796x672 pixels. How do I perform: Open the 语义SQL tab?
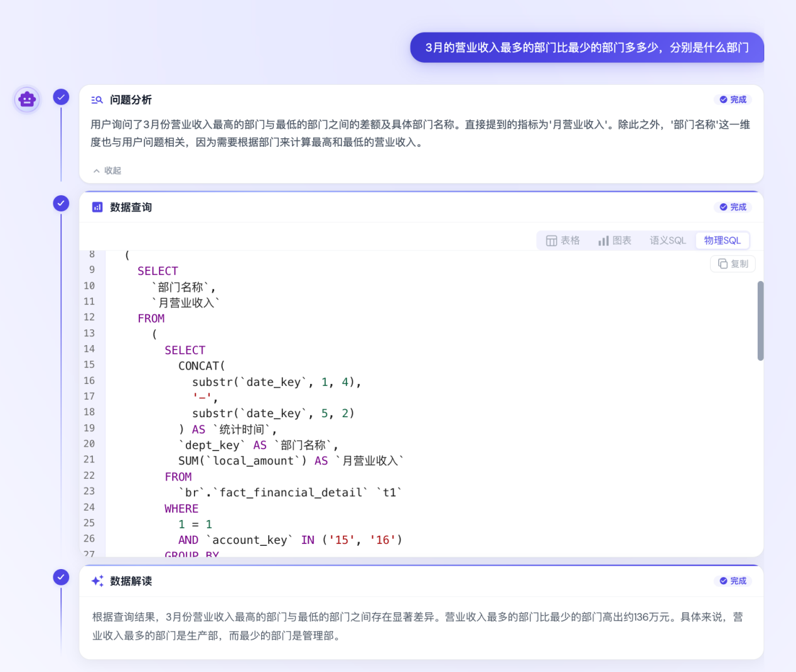click(667, 240)
